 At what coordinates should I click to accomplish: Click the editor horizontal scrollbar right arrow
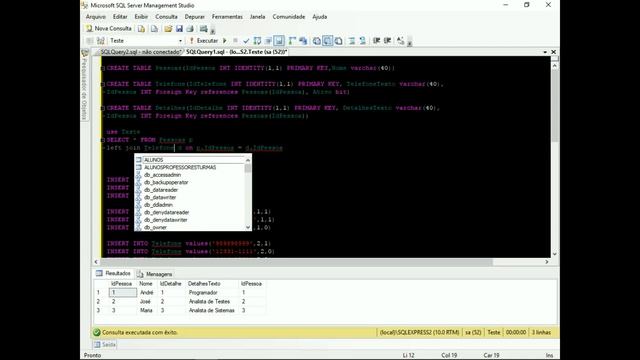[x=547, y=262]
